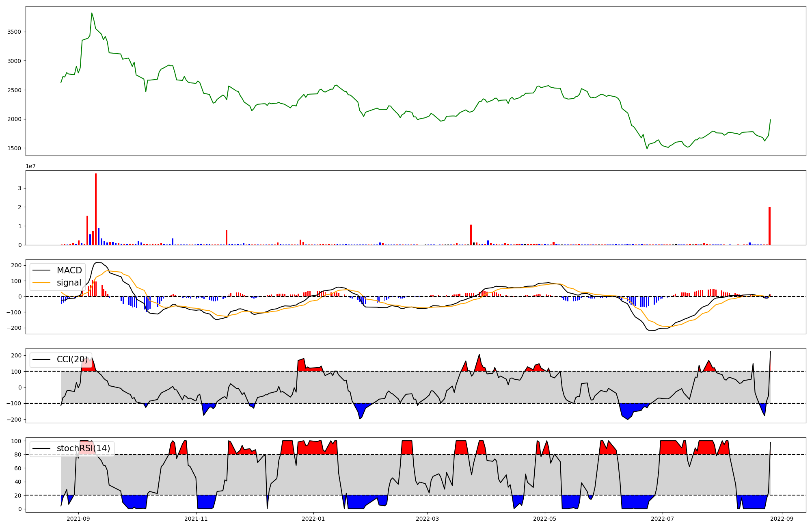Click the 3500 tick on price axis
This screenshot has height=528, width=812.
pyautogui.click(x=14, y=32)
